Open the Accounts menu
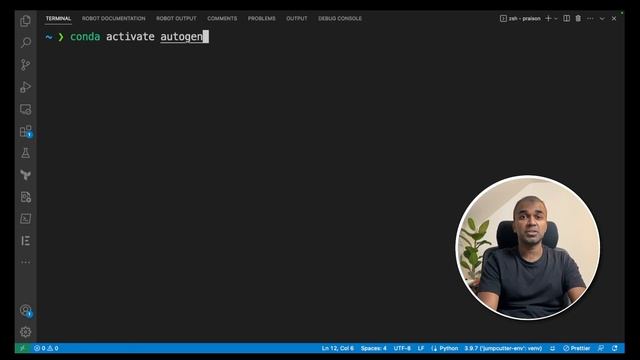This screenshot has height=360, width=640. point(25,310)
